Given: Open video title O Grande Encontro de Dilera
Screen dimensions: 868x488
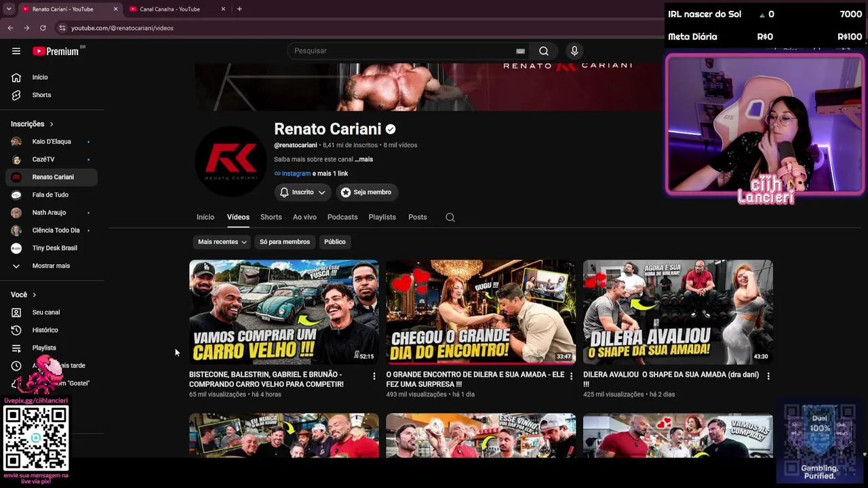Looking at the screenshot, I should tap(475, 380).
